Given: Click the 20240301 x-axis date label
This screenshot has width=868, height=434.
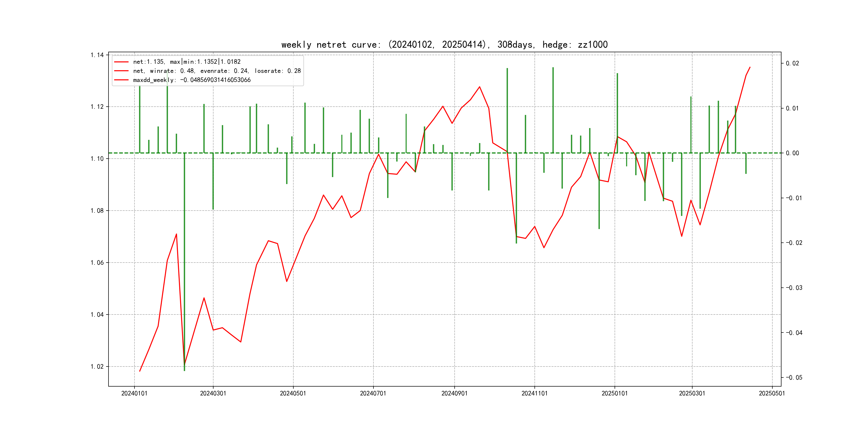Looking at the screenshot, I should click(213, 393).
